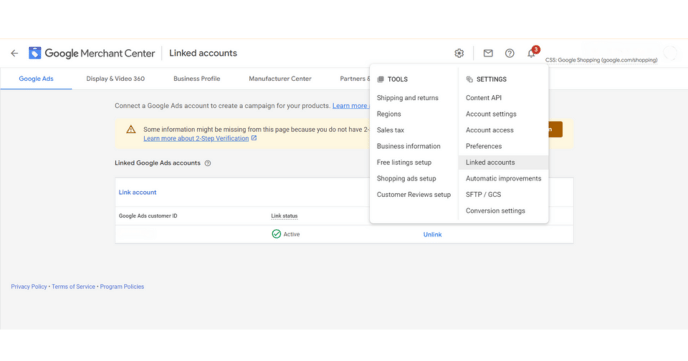Click the external link icon after 2-Step Verification

(x=254, y=138)
